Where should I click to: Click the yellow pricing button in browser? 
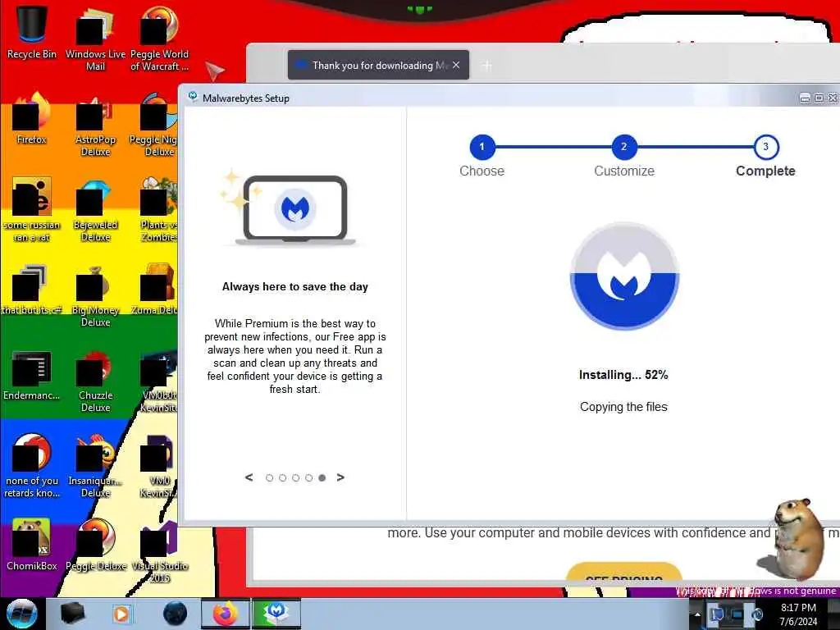pos(624,571)
